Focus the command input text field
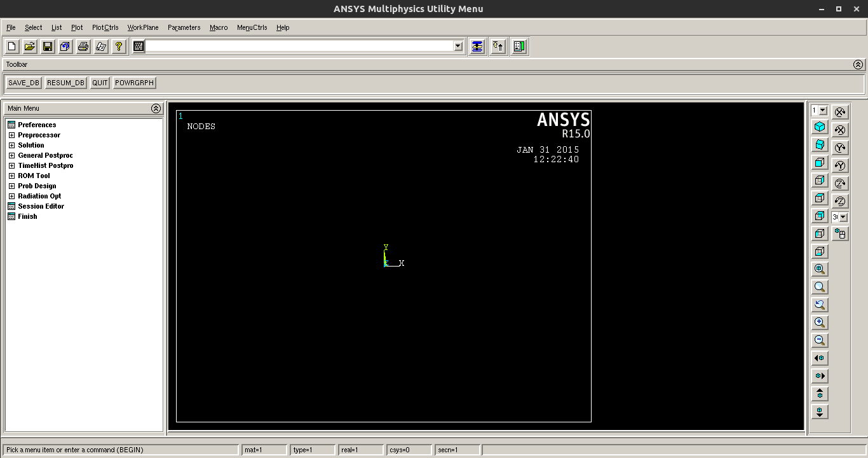This screenshot has height=458, width=868. (x=299, y=46)
